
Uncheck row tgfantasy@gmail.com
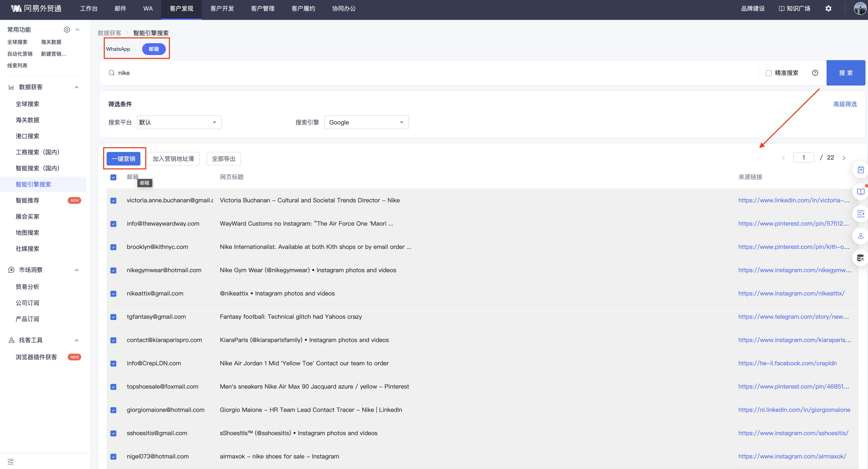[x=113, y=317]
